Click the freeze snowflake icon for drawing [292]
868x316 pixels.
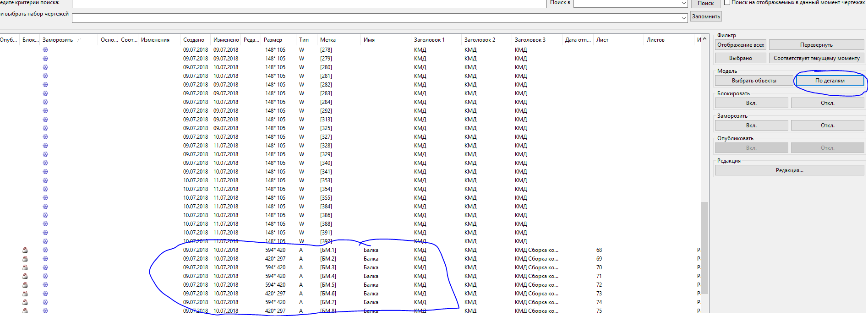[45, 111]
